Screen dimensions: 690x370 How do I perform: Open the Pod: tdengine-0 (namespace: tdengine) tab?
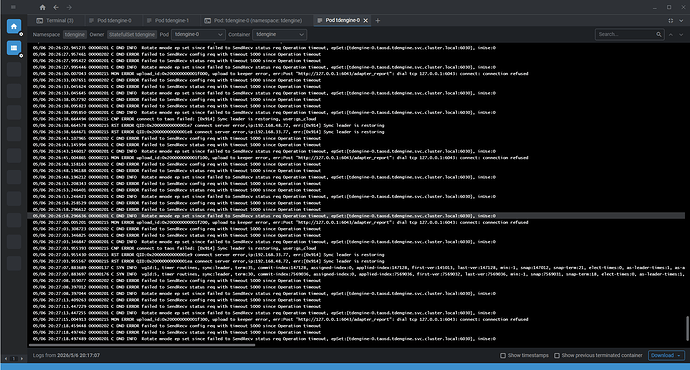click(253, 20)
